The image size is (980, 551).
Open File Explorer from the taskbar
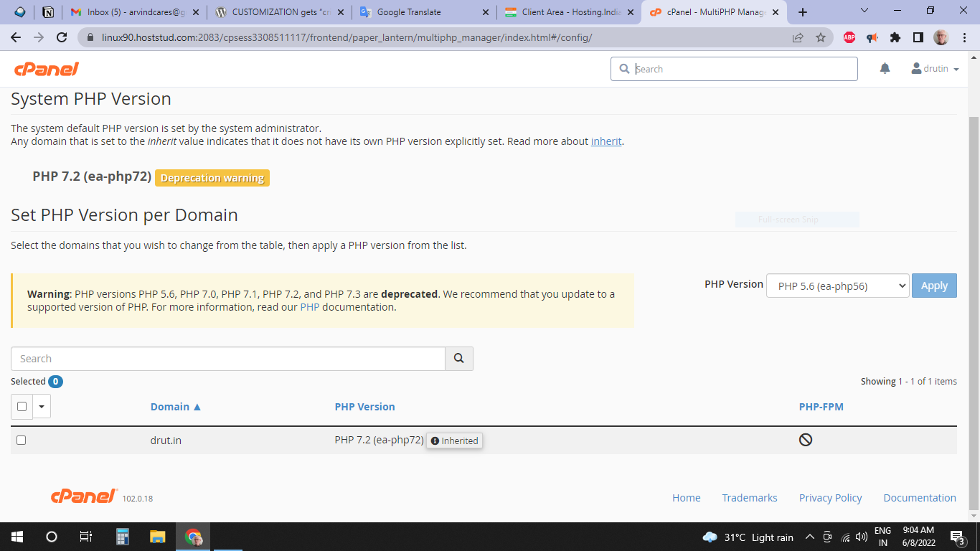pos(158,537)
